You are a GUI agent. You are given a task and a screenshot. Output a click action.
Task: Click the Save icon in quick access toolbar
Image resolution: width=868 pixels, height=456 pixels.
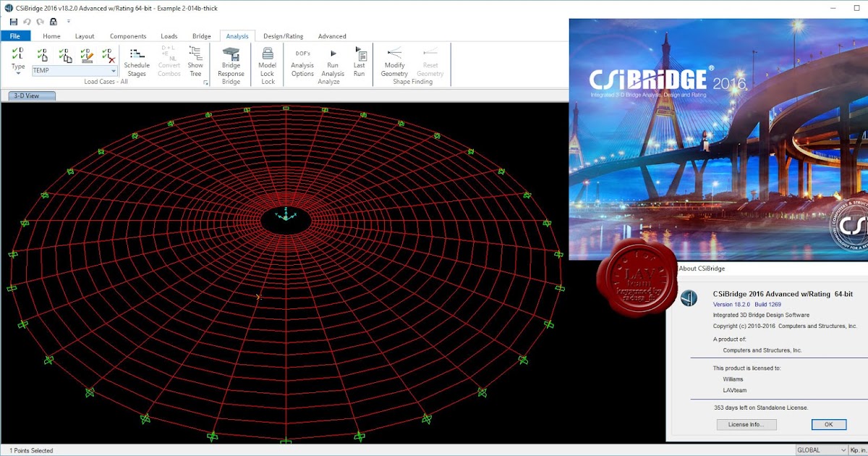coord(14,22)
